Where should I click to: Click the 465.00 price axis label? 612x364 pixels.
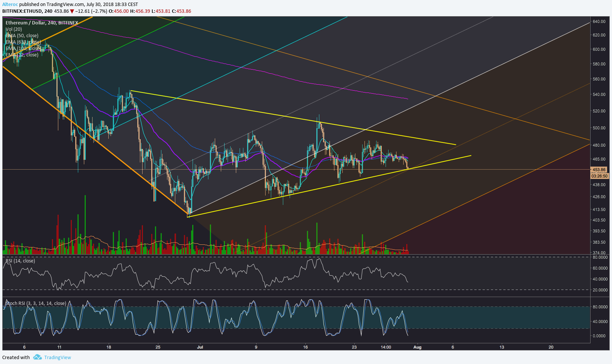[599, 159]
